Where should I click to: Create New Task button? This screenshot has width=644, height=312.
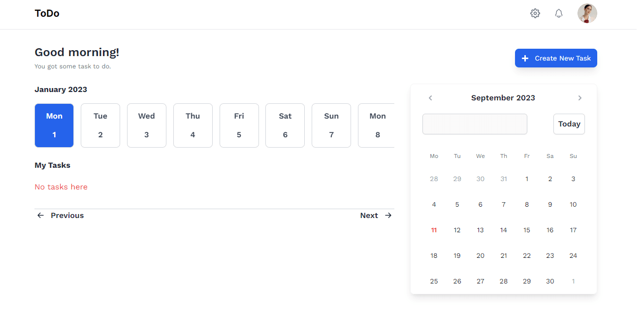click(556, 58)
